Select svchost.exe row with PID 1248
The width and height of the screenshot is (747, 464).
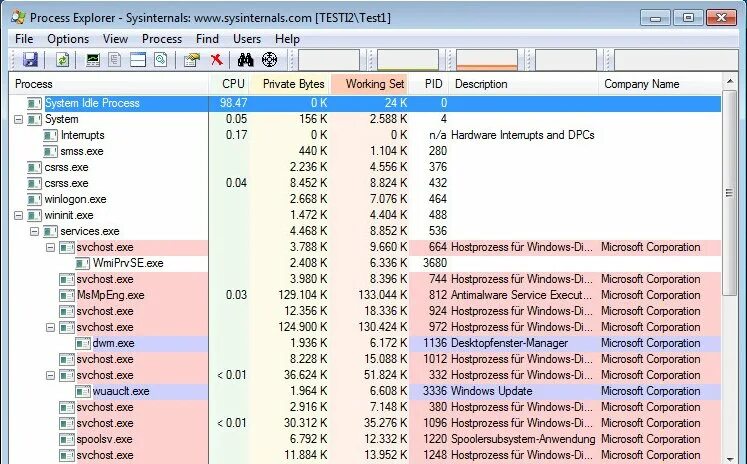[x=365, y=455]
